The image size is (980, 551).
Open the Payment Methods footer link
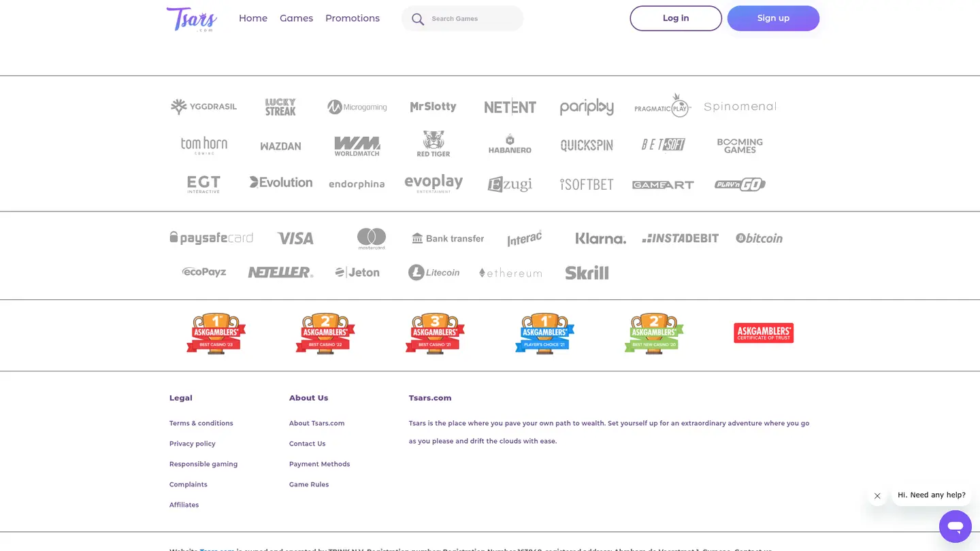320,464
